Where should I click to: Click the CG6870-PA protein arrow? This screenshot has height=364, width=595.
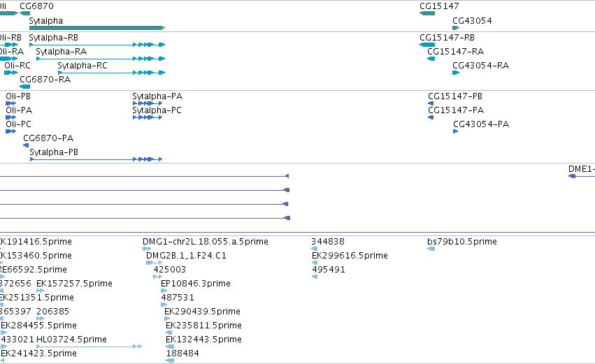click(x=26, y=145)
